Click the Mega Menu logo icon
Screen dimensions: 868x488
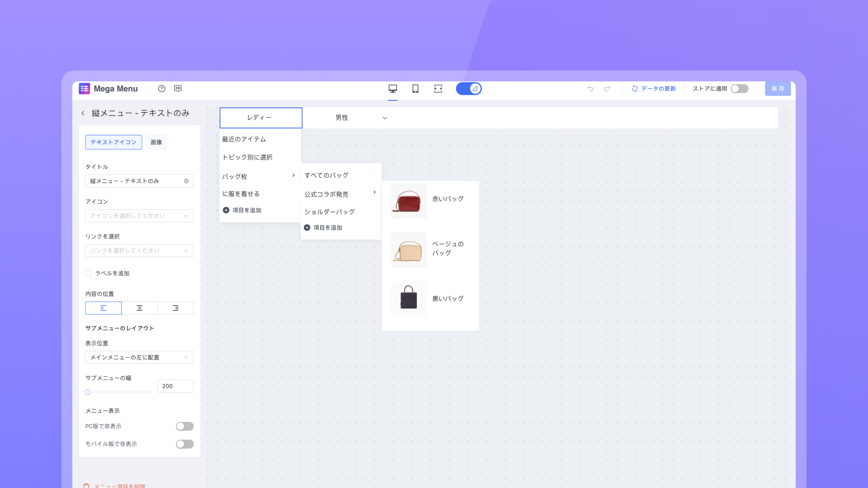pos(85,89)
